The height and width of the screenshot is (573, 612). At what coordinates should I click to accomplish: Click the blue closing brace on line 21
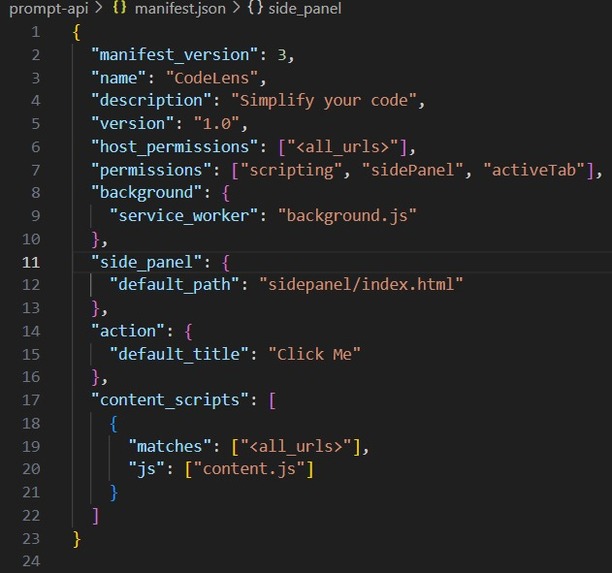pos(114,493)
